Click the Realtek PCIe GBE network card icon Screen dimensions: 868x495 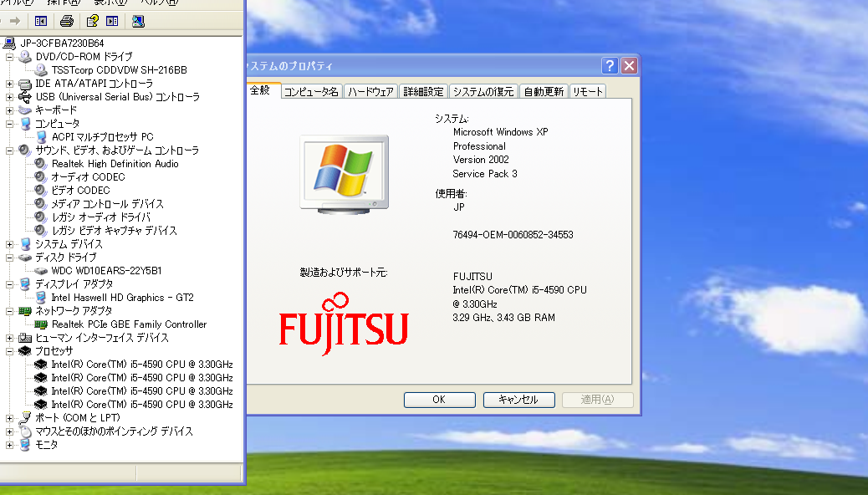(41, 324)
